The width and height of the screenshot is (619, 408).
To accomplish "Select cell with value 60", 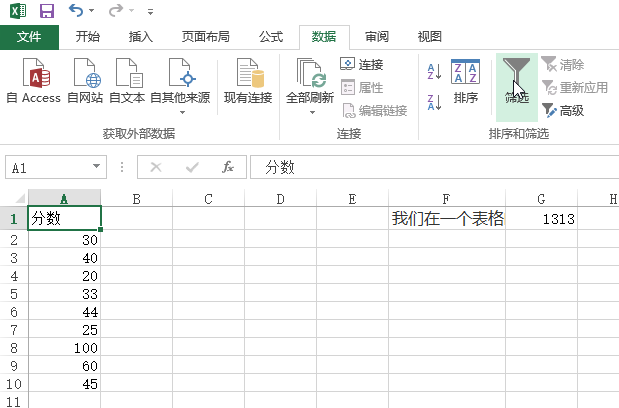I will click(65, 366).
